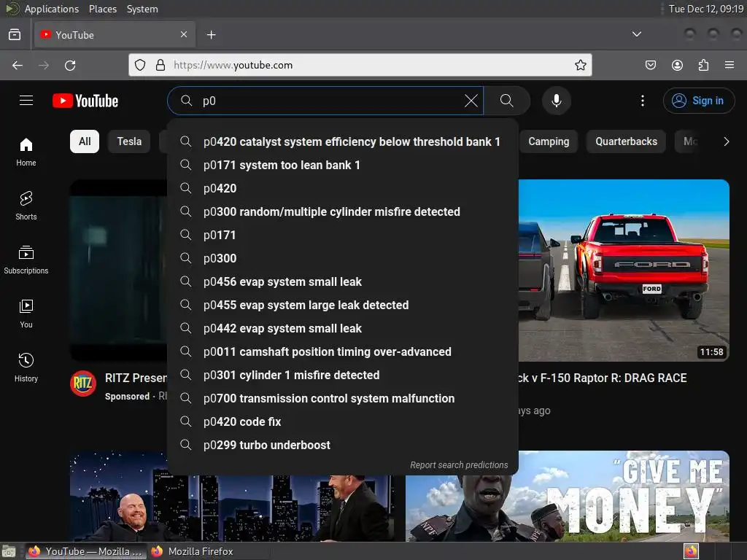747x560 pixels.
Task: Open RITZ channel avatar
Action: coord(83,384)
